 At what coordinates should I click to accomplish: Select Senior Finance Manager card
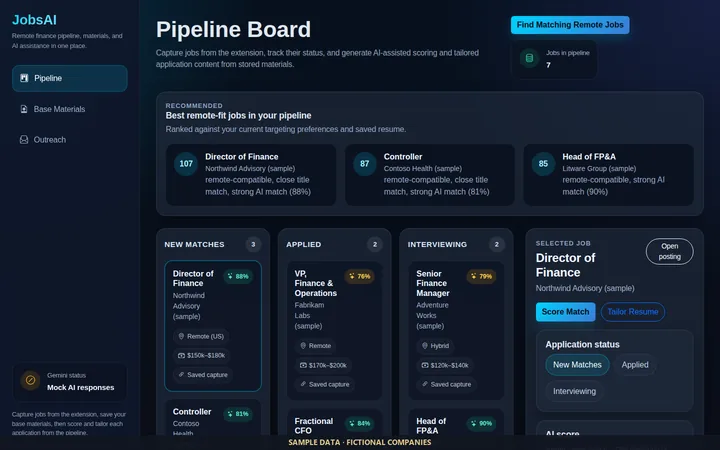pos(456,331)
